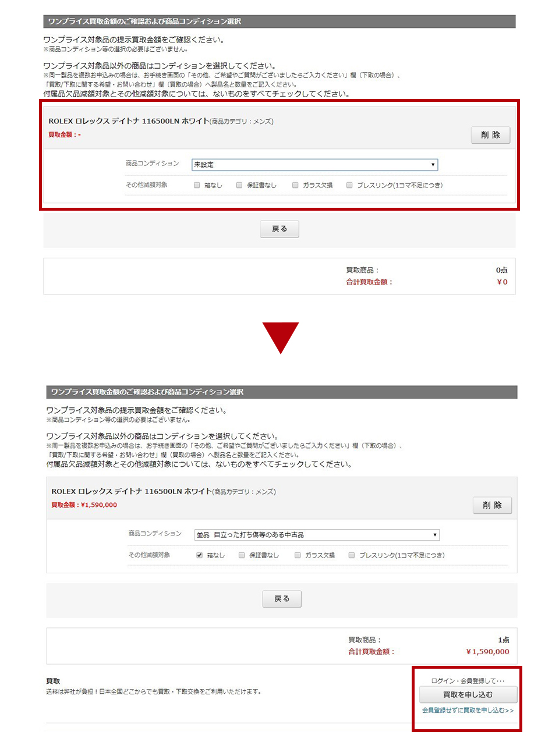The width and height of the screenshot is (559, 756).
Task: Check 保証書なし in the upper form
Action: click(x=239, y=185)
